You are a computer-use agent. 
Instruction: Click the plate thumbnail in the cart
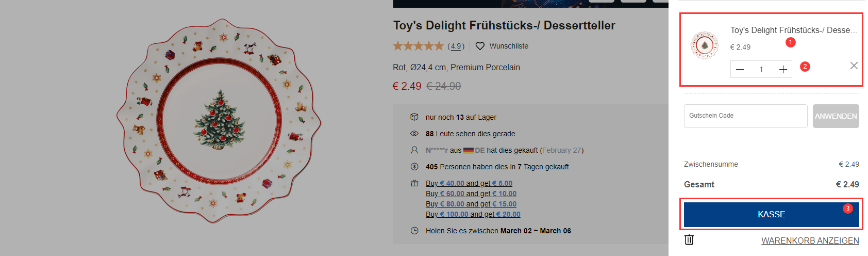coord(705,45)
